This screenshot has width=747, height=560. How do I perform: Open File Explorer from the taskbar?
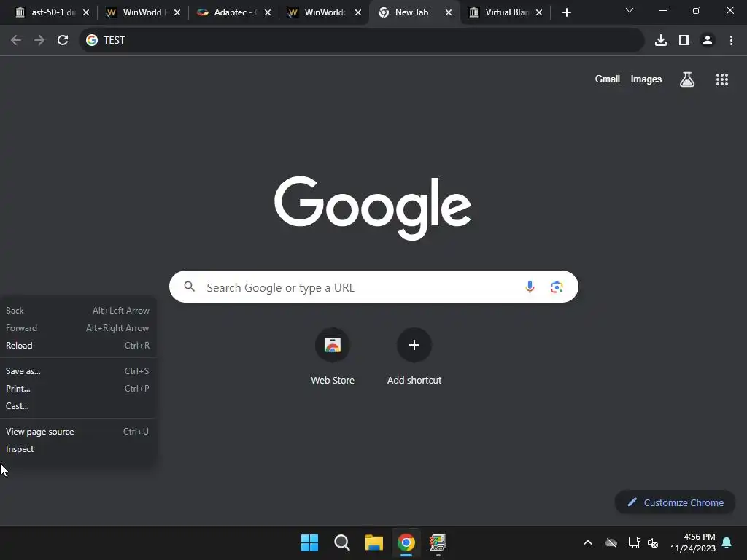pyautogui.click(x=374, y=542)
